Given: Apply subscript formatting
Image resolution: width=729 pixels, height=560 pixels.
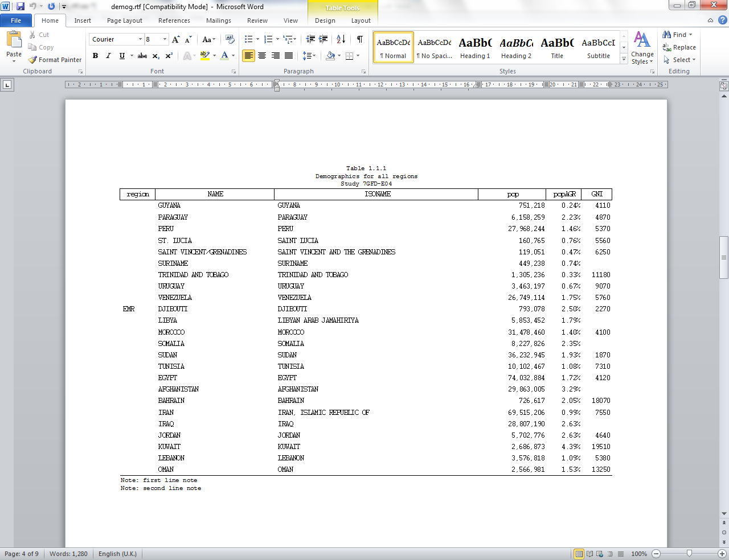Looking at the screenshot, I should click(x=156, y=56).
